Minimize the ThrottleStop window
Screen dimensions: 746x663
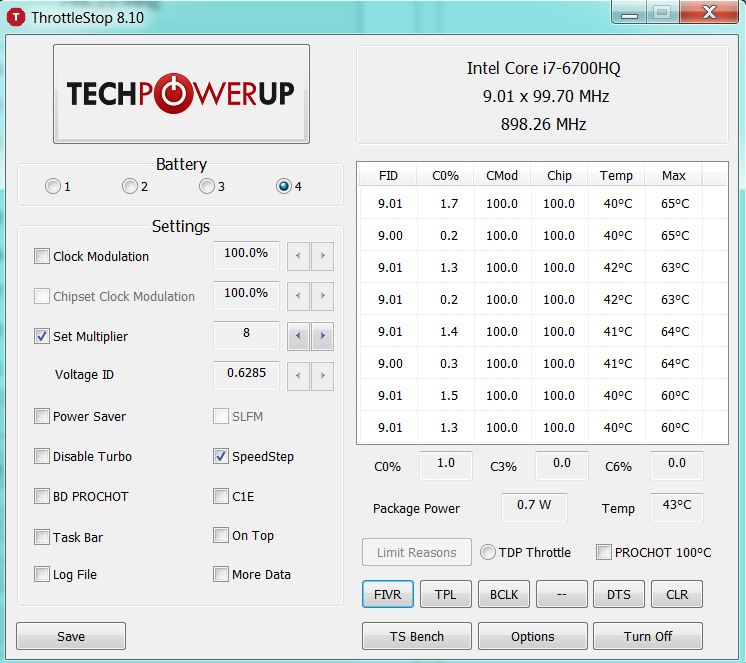[629, 13]
